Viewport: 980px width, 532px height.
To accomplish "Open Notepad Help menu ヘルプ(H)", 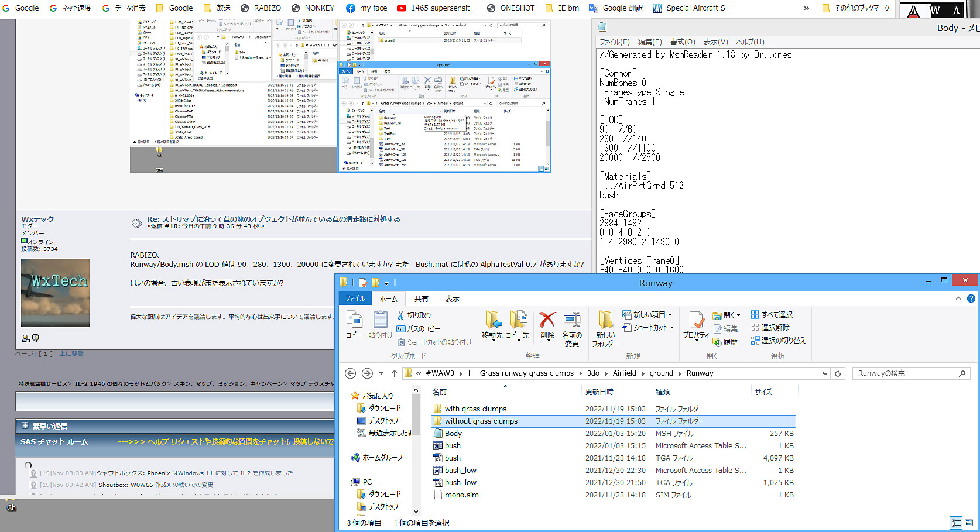I will tap(750, 42).
